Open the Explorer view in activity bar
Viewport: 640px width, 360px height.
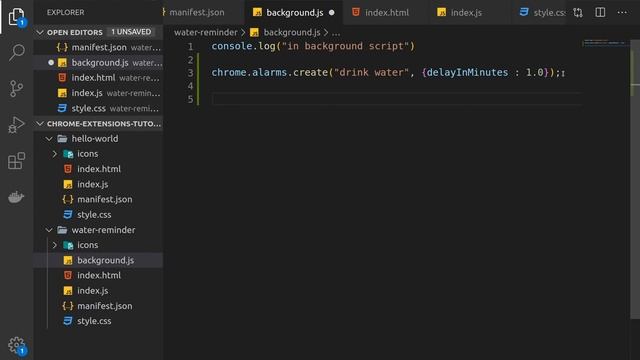click(16, 17)
